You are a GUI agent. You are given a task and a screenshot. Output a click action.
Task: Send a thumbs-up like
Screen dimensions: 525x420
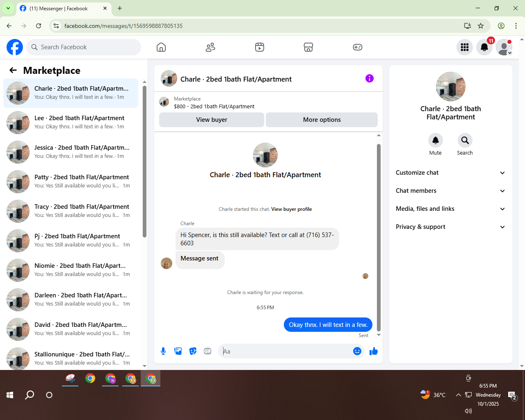tap(374, 351)
